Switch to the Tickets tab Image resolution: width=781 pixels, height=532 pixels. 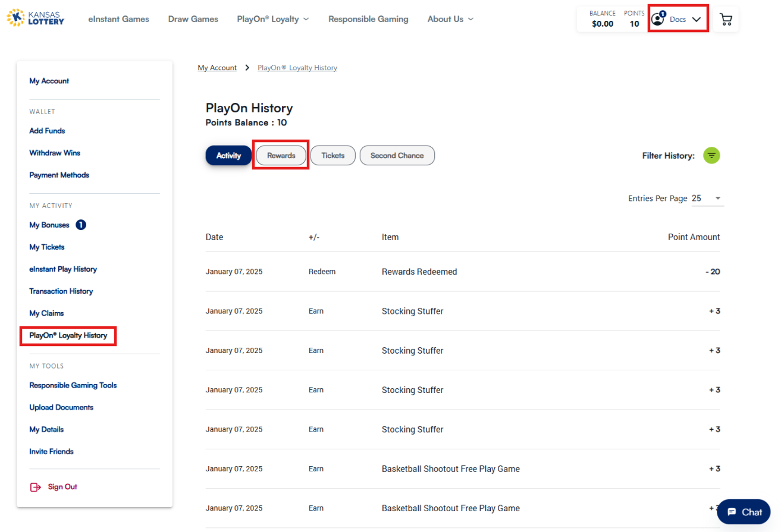pyautogui.click(x=333, y=156)
